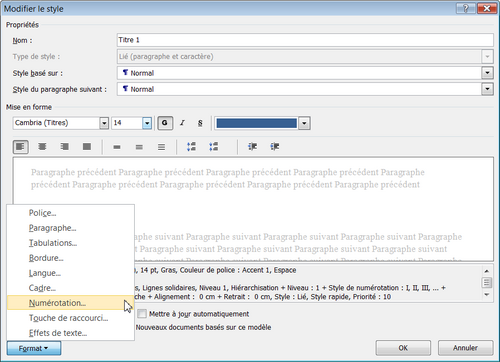
Task: Justify the paragraph text
Action: click(x=87, y=147)
